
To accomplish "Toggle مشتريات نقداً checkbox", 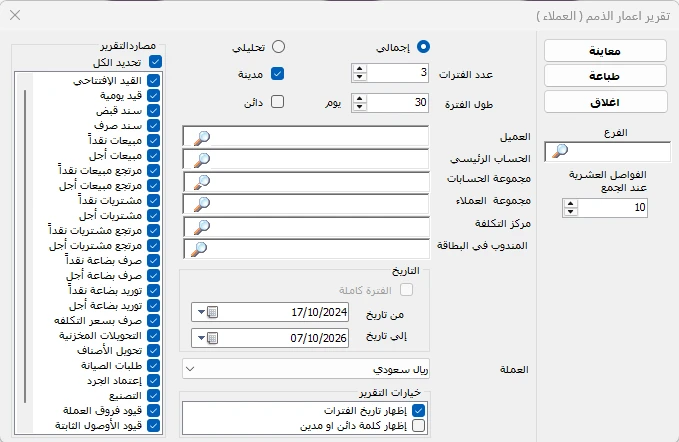I will click(153, 200).
